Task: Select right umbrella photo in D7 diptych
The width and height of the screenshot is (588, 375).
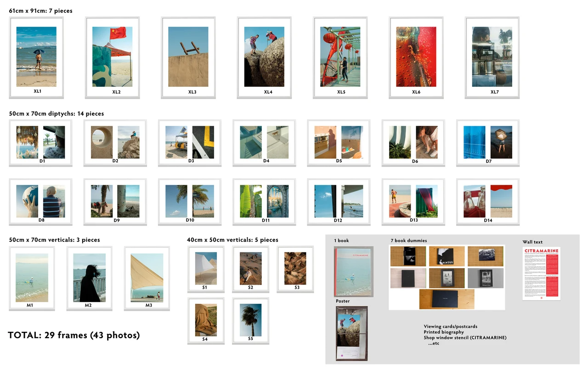Action: click(x=501, y=142)
